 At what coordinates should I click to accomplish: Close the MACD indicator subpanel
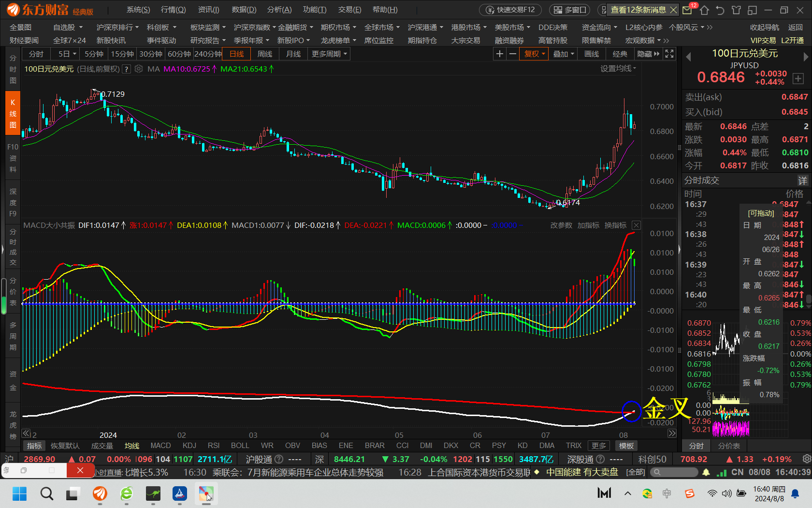pos(637,225)
